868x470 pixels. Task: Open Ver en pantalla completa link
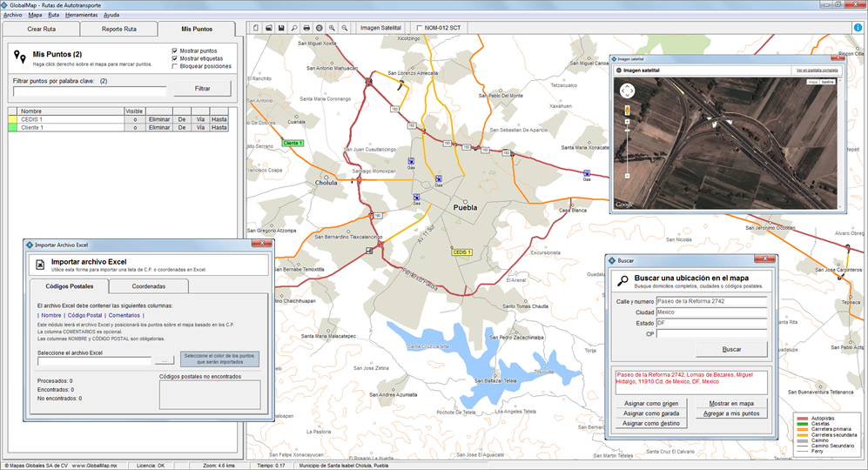tap(818, 70)
